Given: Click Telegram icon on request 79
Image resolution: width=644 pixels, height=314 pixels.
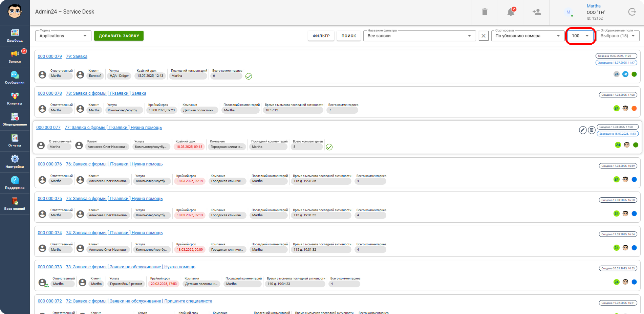Looking at the screenshot, I should tap(625, 74).
